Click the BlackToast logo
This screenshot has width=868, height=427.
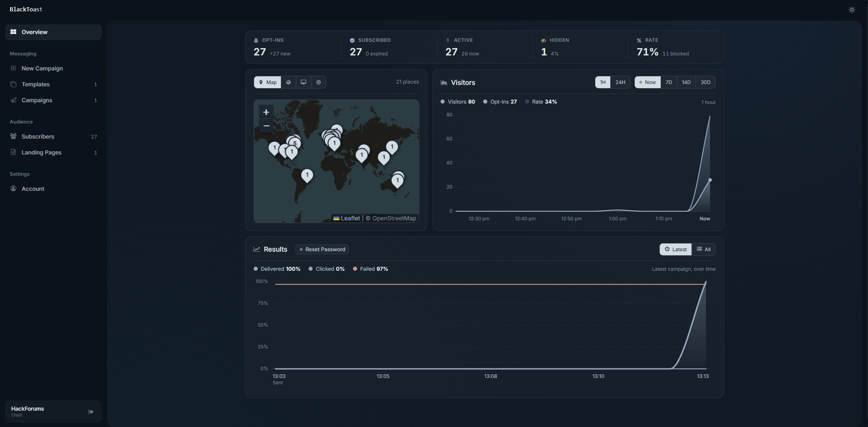pos(26,10)
